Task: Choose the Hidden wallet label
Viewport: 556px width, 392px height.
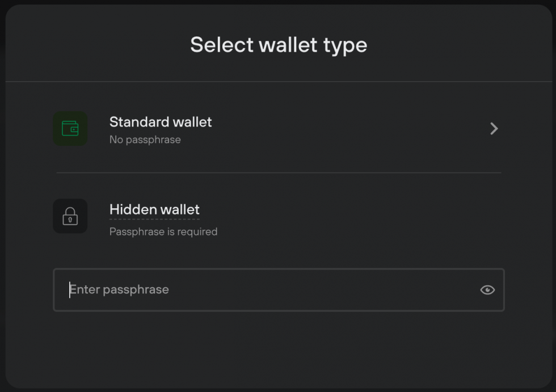Action: [x=154, y=209]
